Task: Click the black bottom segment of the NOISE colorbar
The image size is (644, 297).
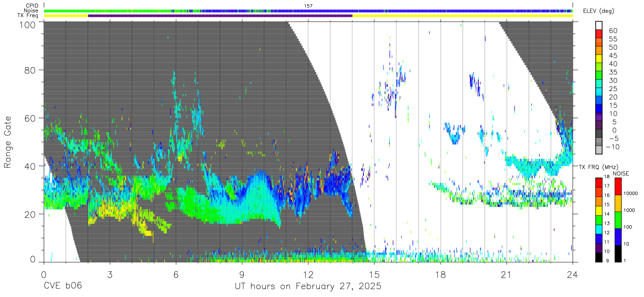Action: pos(618,253)
